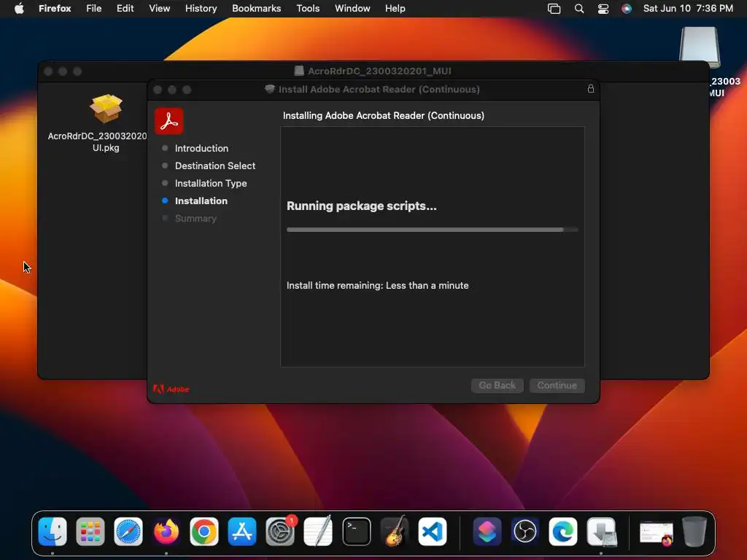Open the Apple menu

19,9
